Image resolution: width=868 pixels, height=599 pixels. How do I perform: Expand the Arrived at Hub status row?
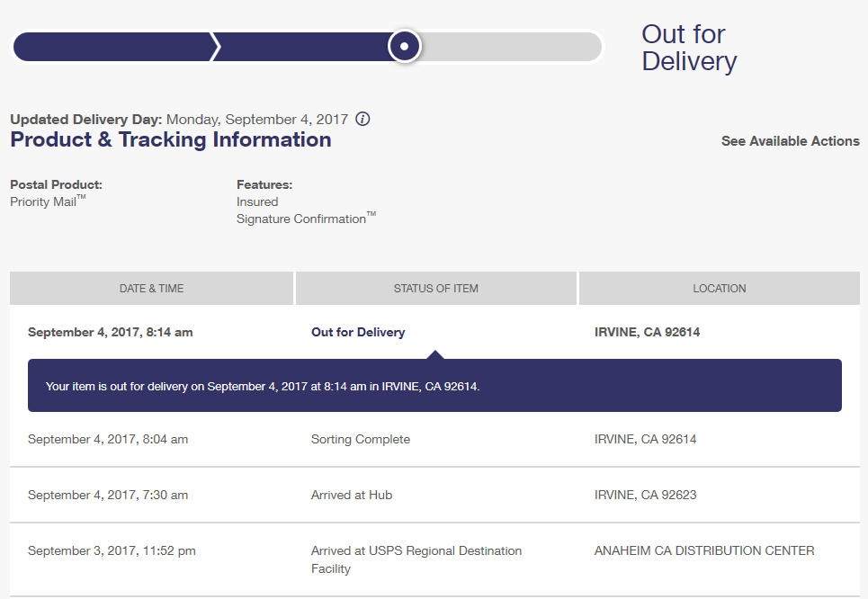coord(351,495)
